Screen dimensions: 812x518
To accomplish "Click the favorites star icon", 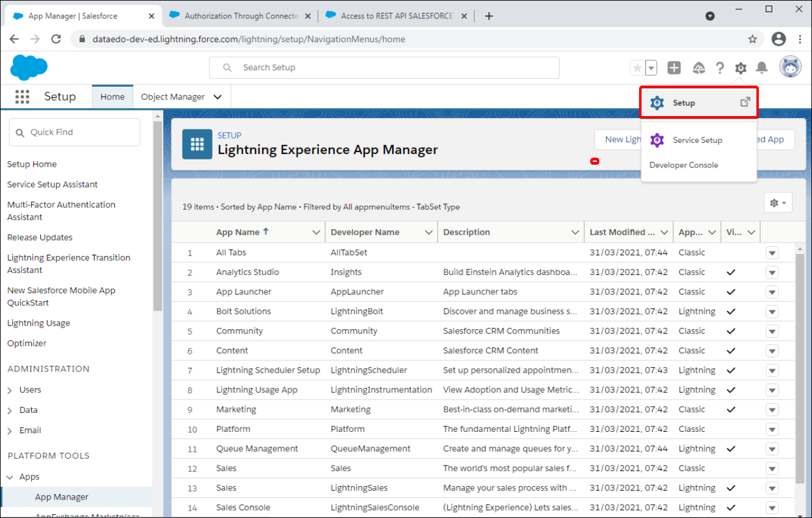I will (637, 68).
